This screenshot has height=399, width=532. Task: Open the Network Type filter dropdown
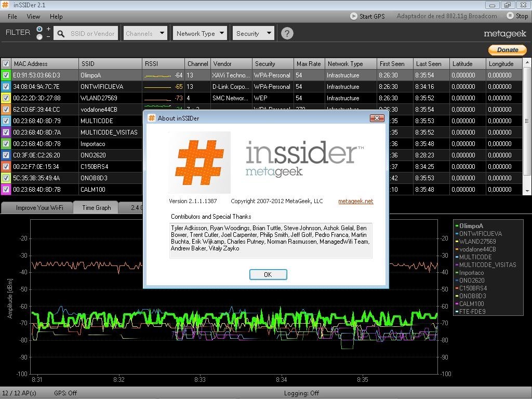200,33
